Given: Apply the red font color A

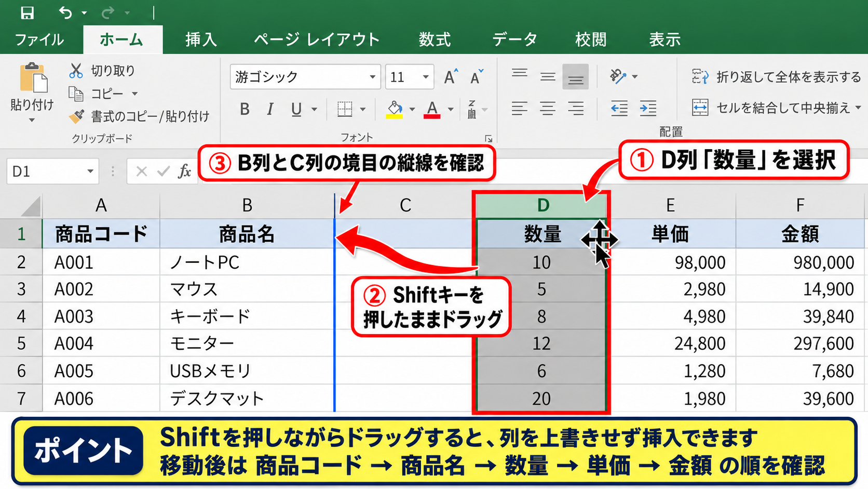Looking at the screenshot, I should pos(432,109).
